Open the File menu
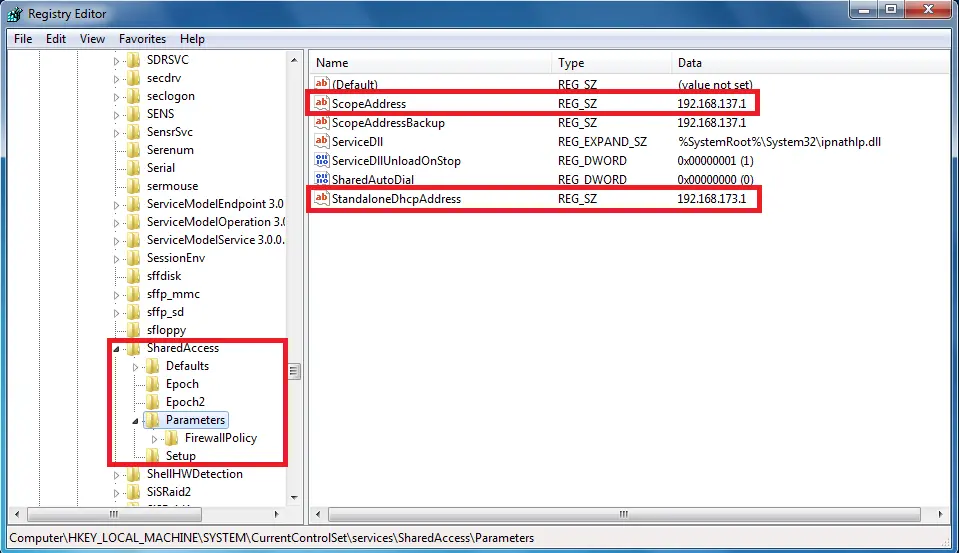This screenshot has height=553, width=959. pyautogui.click(x=23, y=39)
